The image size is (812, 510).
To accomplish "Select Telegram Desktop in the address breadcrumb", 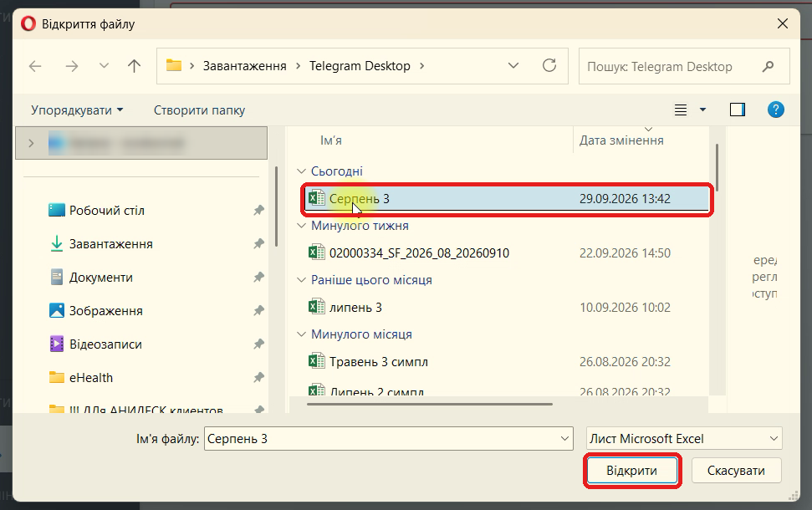I will point(360,66).
